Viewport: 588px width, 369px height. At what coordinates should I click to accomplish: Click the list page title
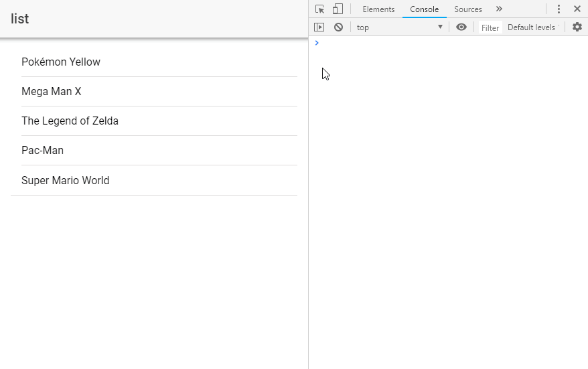pyautogui.click(x=20, y=19)
